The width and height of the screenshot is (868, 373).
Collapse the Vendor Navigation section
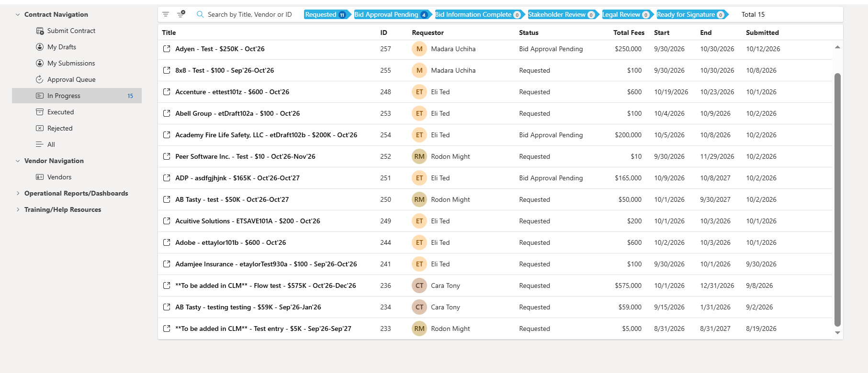click(x=18, y=161)
